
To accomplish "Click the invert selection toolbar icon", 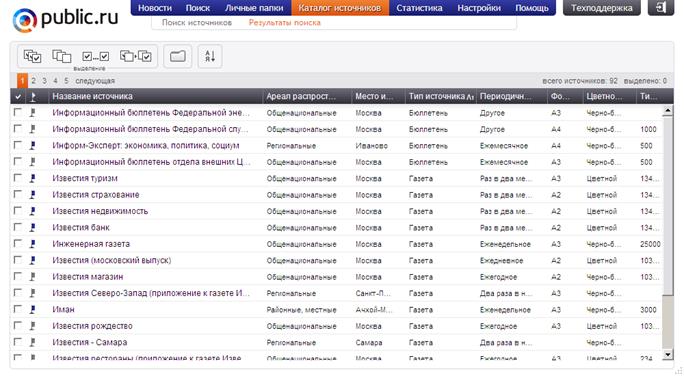I will click(x=136, y=56).
